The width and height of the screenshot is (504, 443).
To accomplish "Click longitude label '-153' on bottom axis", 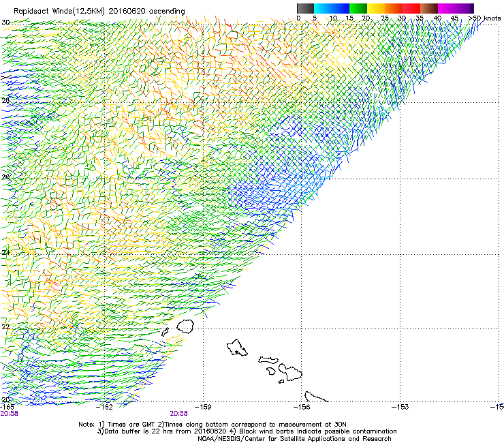I will click(x=400, y=407).
